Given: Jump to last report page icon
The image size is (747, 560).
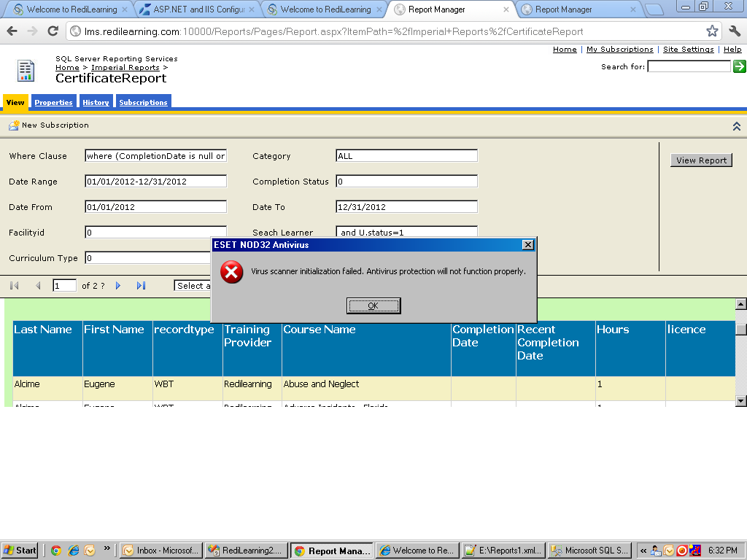Looking at the screenshot, I should 141,286.
